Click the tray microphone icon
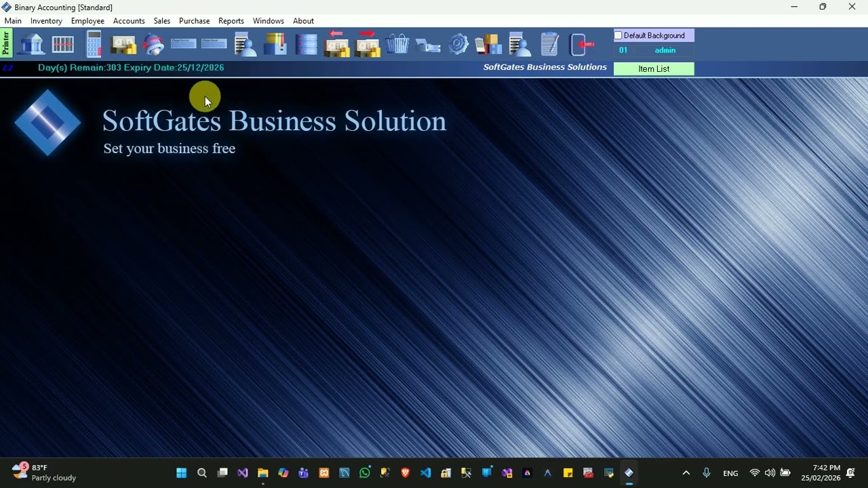This screenshot has width=868, height=488. (707, 473)
